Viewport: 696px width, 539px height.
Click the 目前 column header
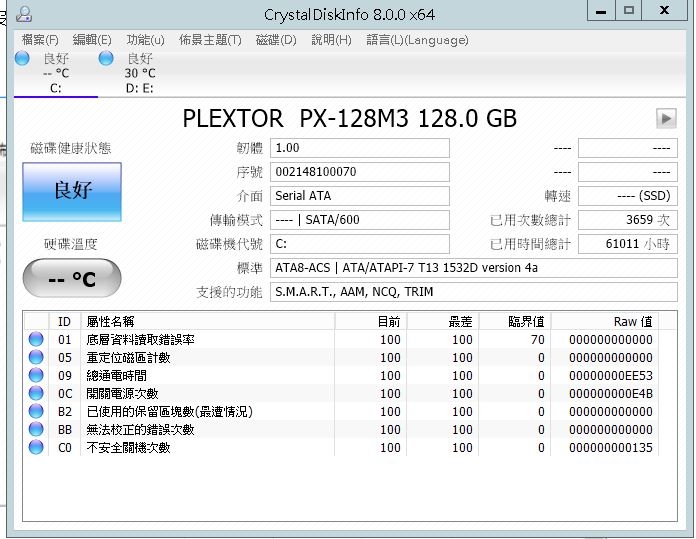371,321
